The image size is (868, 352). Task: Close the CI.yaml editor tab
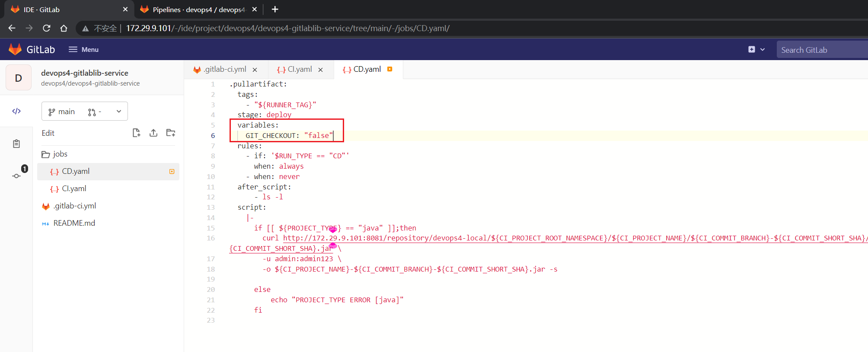coord(320,70)
